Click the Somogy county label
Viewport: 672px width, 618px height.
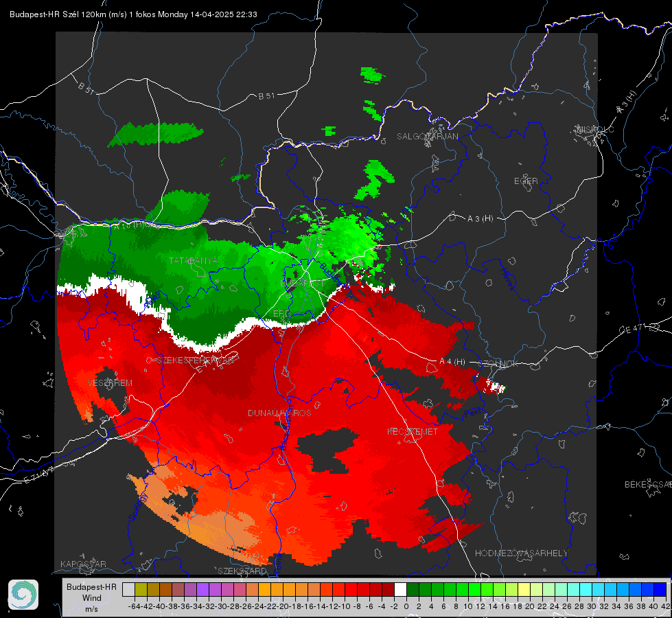(138, 507)
